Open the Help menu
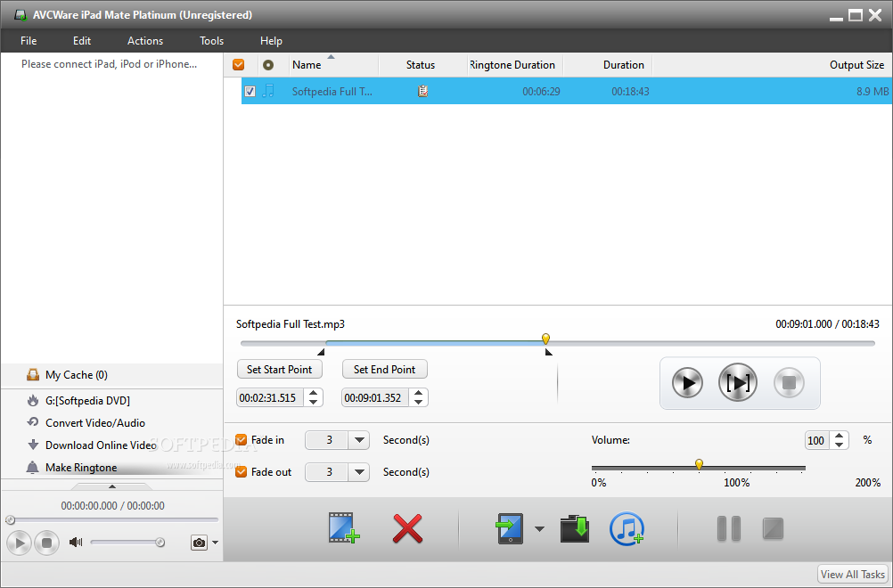The height and width of the screenshot is (588, 893). tap(271, 41)
